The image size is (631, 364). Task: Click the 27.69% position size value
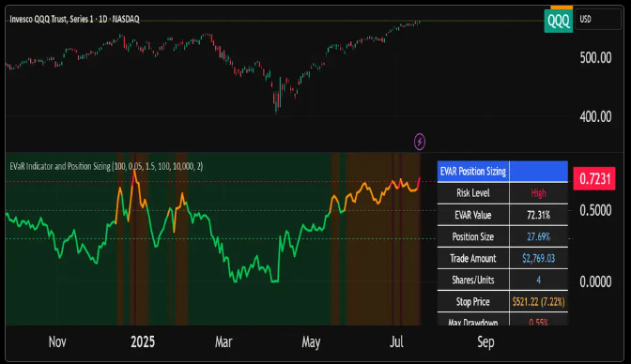[538, 237]
